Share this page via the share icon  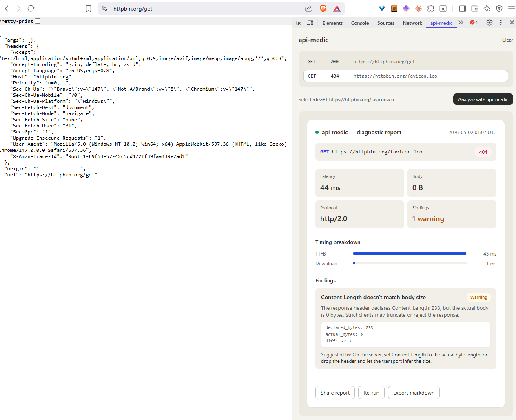[x=308, y=9]
